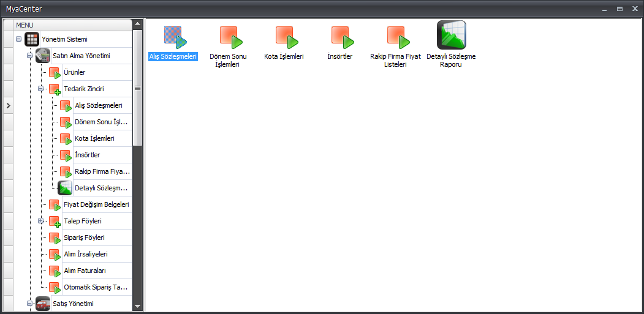644x314 pixels.
Task: Open Rakip Firma Fiyat Listeleri main panel icon
Action: (x=399, y=37)
